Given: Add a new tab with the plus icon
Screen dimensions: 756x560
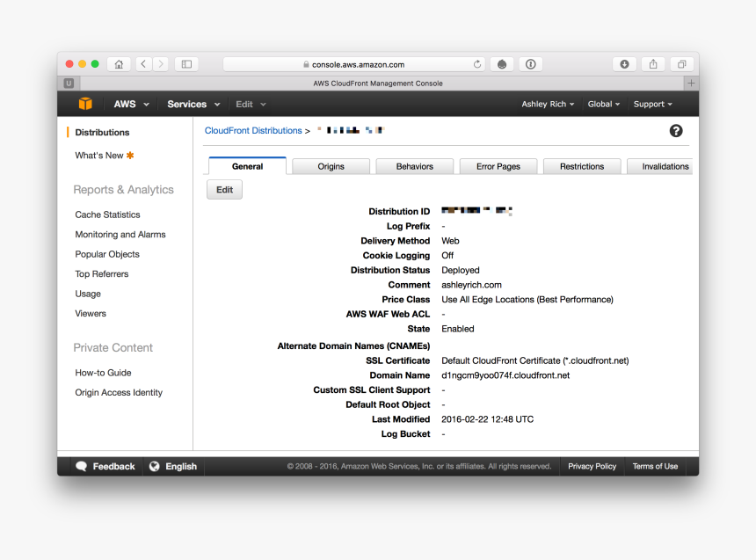Looking at the screenshot, I should click(691, 83).
